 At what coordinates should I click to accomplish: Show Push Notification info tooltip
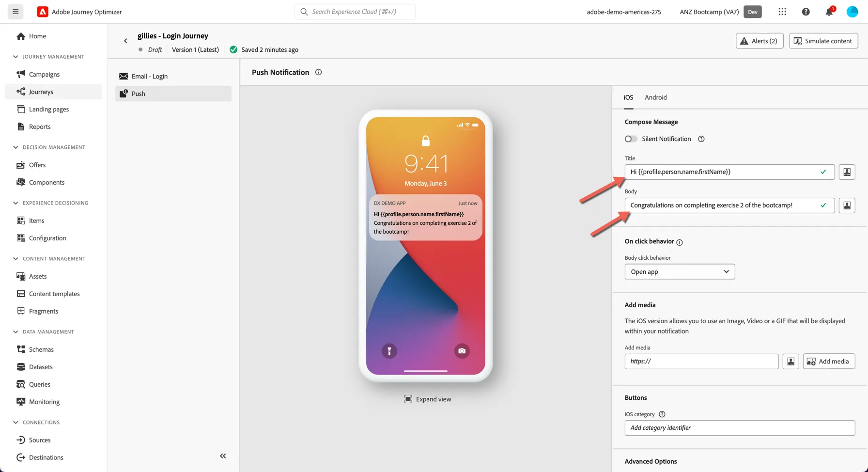tap(318, 72)
